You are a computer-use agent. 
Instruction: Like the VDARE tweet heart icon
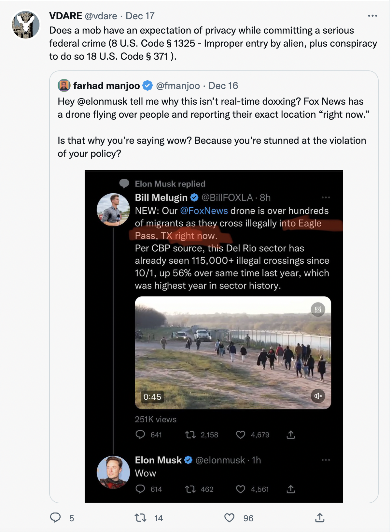coord(230,518)
